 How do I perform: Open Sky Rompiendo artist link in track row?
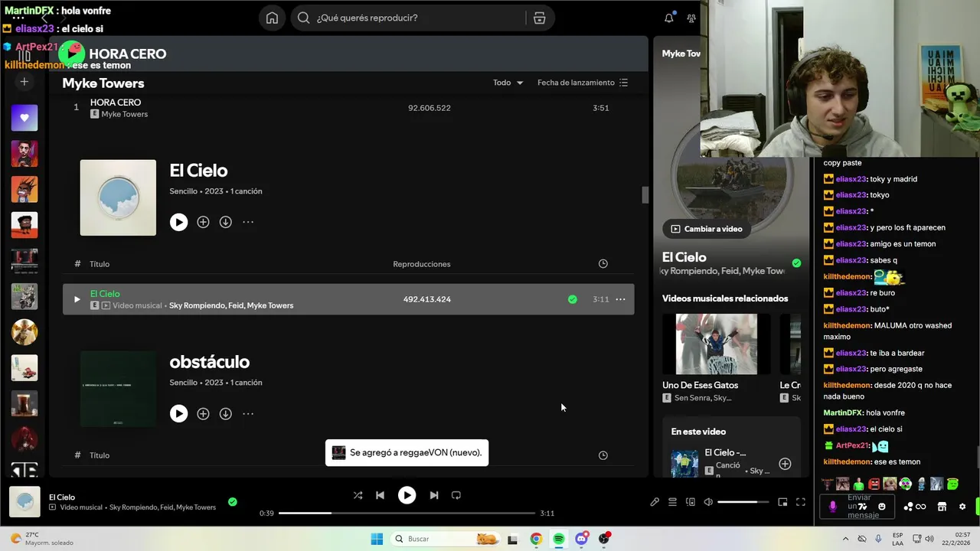point(196,305)
